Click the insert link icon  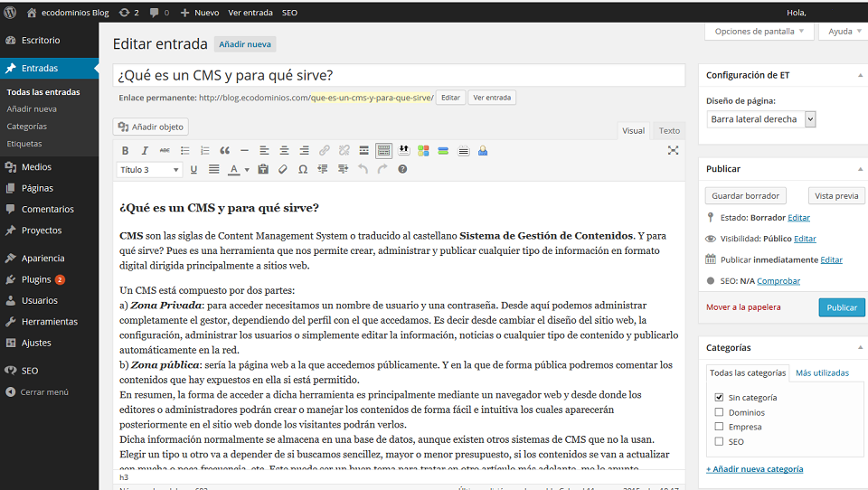click(x=325, y=150)
